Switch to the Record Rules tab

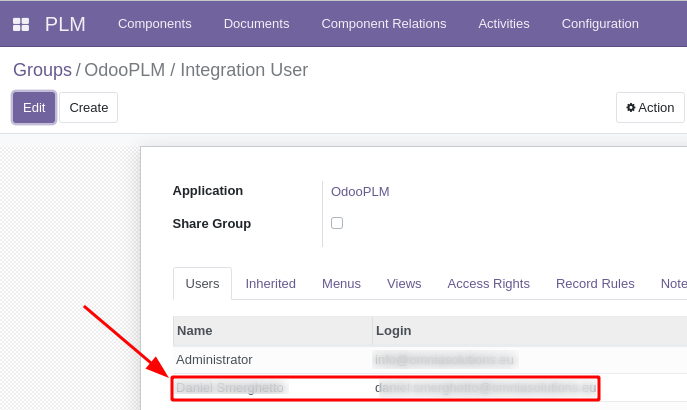595,283
